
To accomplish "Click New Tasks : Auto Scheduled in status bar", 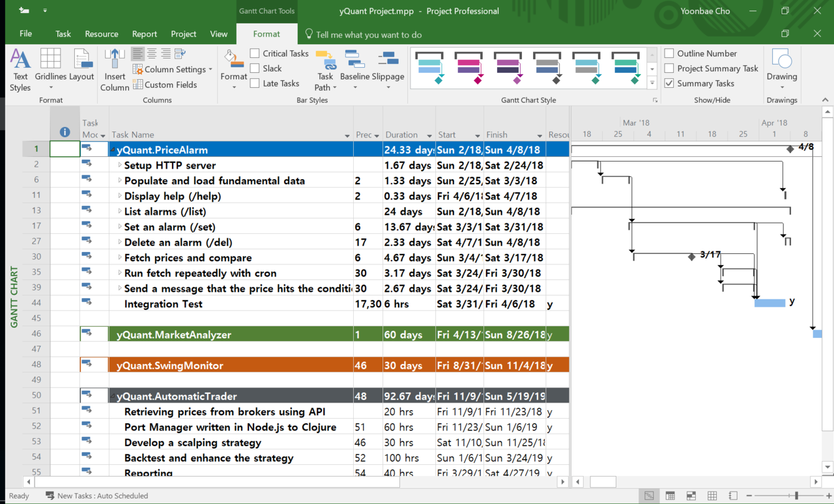I will (96, 496).
